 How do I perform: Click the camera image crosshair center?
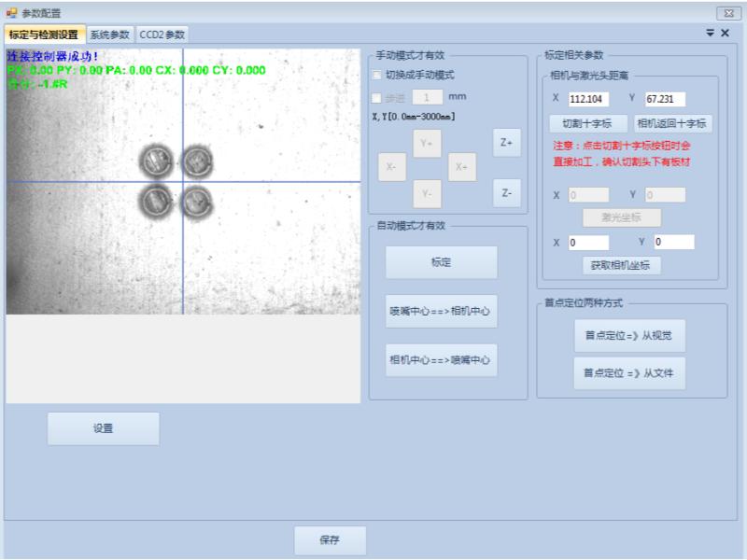182,181
